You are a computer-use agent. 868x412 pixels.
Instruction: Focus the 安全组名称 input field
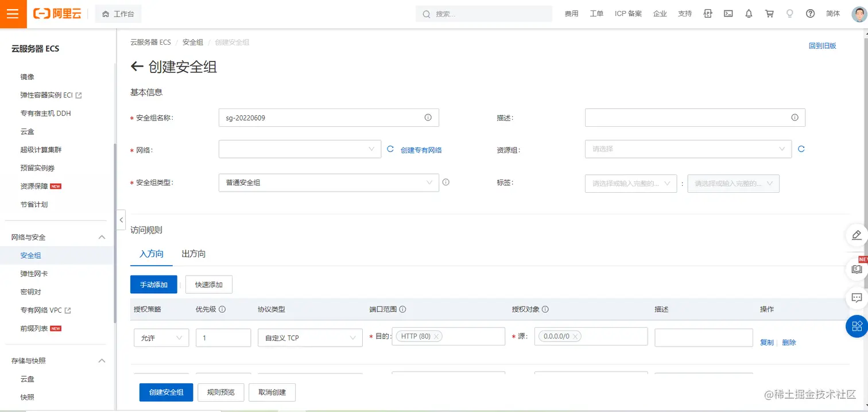point(329,118)
